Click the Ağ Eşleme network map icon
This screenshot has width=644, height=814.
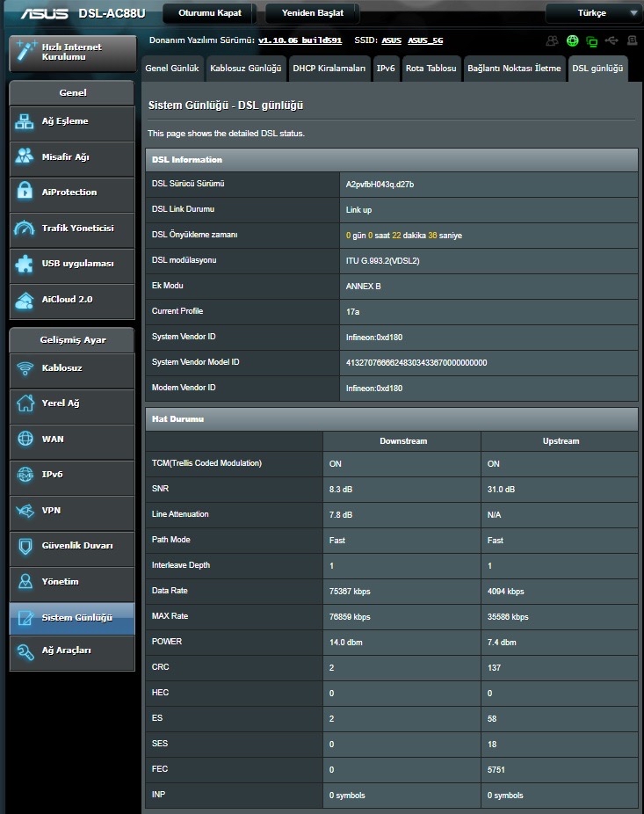click(25, 121)
